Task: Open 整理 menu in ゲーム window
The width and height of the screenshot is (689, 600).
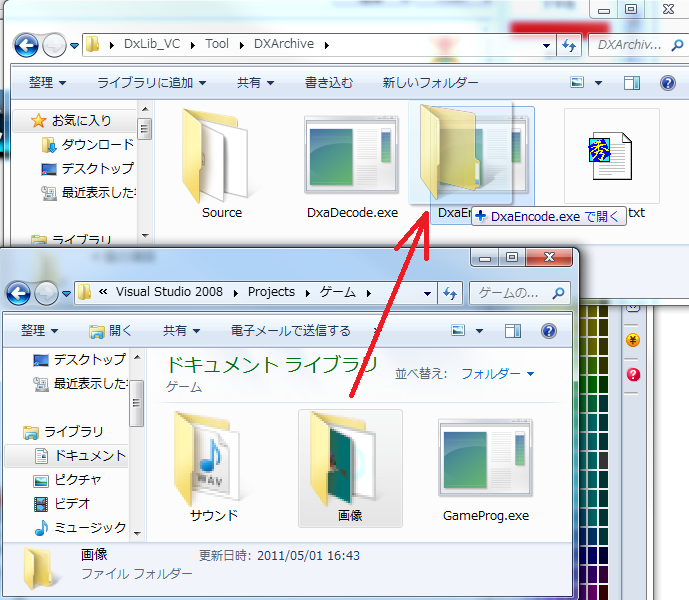Action: click(x=39, y=330)
